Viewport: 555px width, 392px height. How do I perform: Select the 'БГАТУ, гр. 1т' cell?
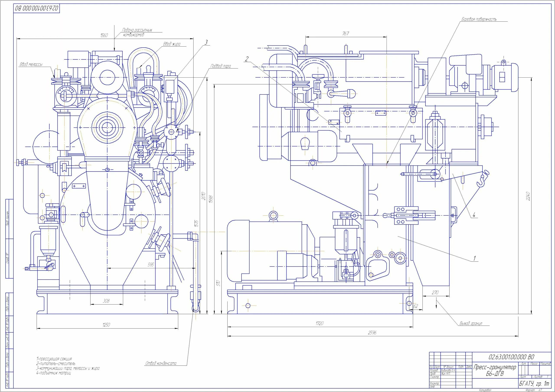534,384
